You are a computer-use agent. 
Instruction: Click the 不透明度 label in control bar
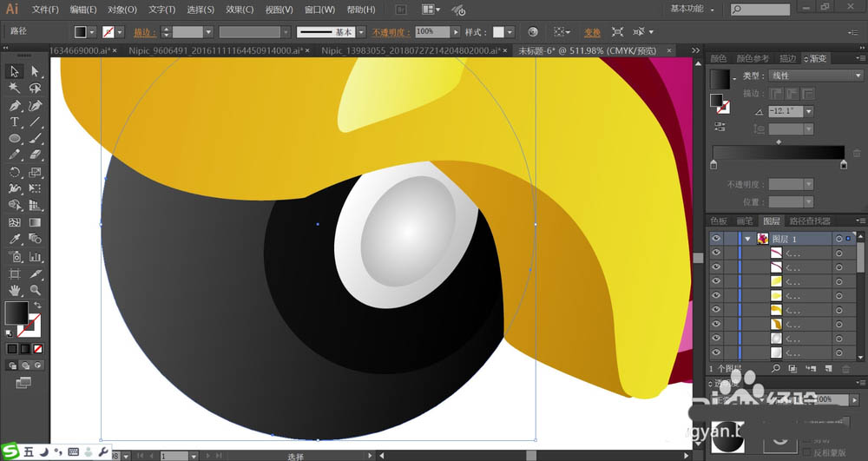click(x=391, y=31)
